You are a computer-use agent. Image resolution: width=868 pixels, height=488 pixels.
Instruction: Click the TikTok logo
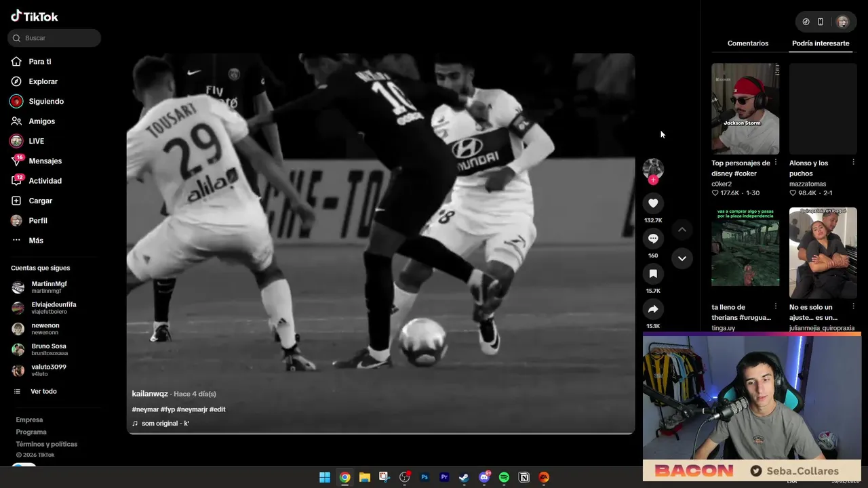point(35,16)
